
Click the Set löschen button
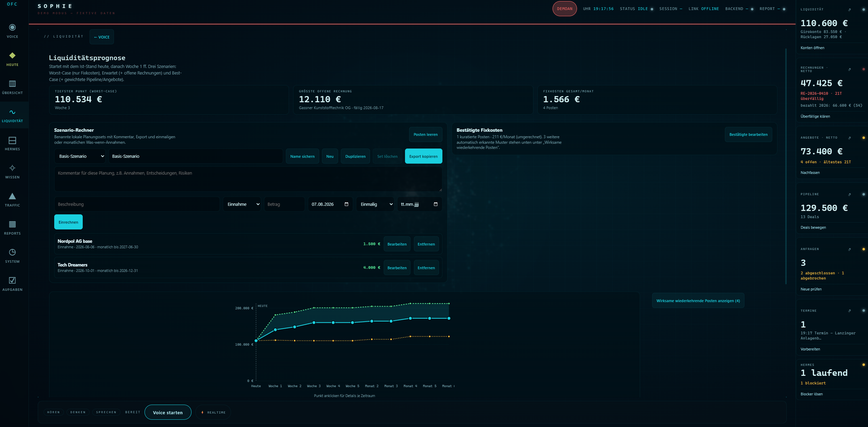click(x=388, y=156)
